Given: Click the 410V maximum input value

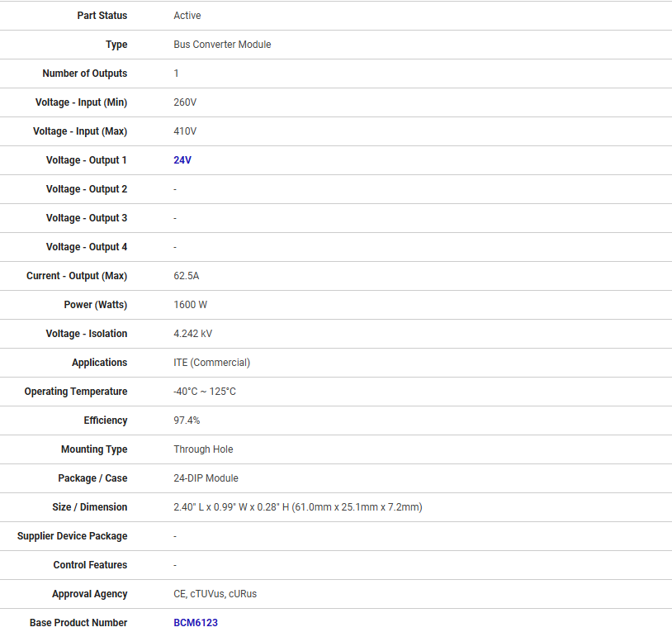Looking at the screenshot, I should point(185,131).
